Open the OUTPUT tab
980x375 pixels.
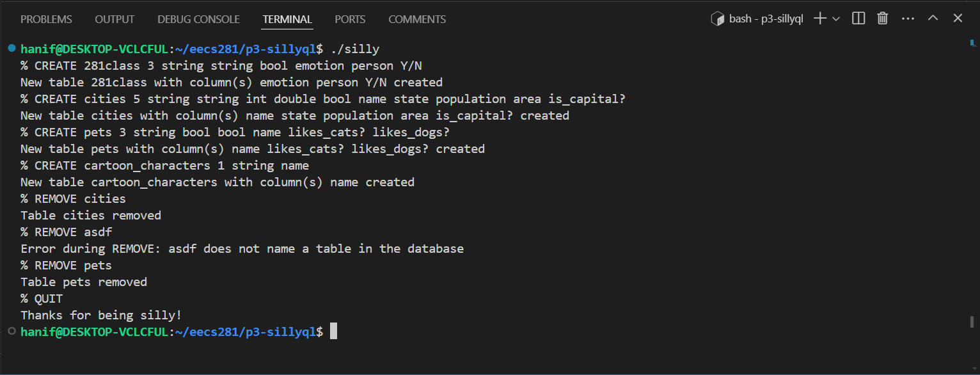tap(115, 19)
